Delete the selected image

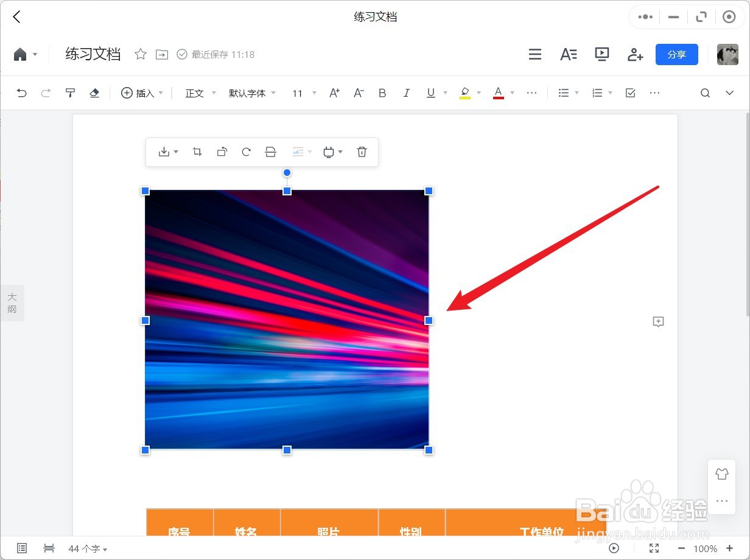362,152
